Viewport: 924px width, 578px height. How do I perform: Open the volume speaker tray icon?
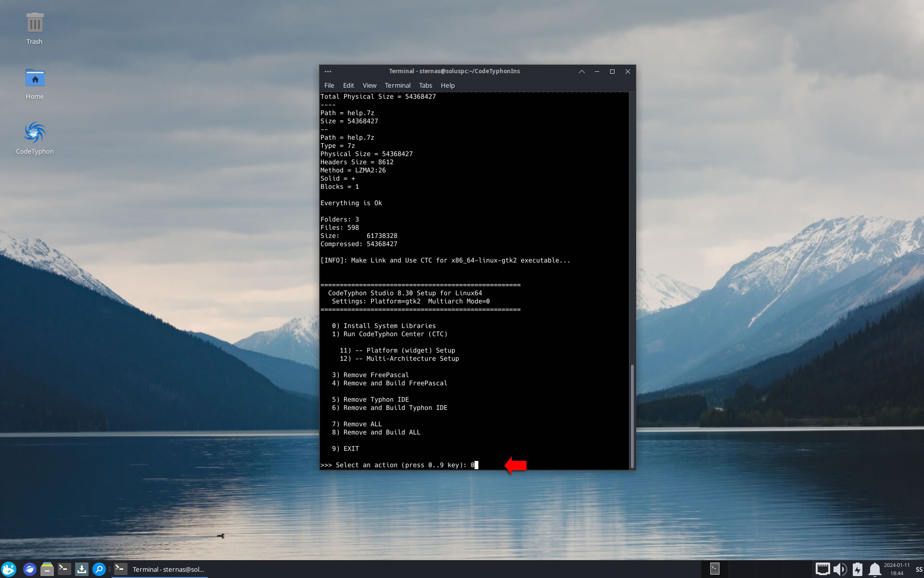[840, 569]
